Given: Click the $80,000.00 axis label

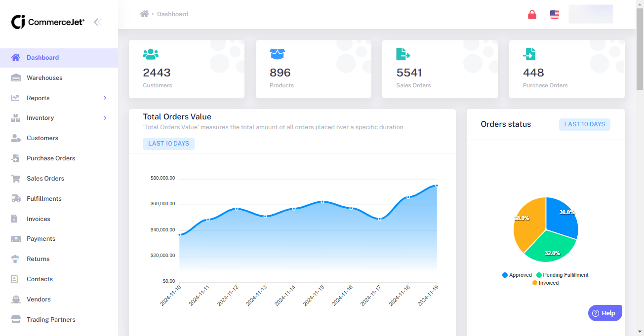Looking at the screenshot, I should point(162,178).
